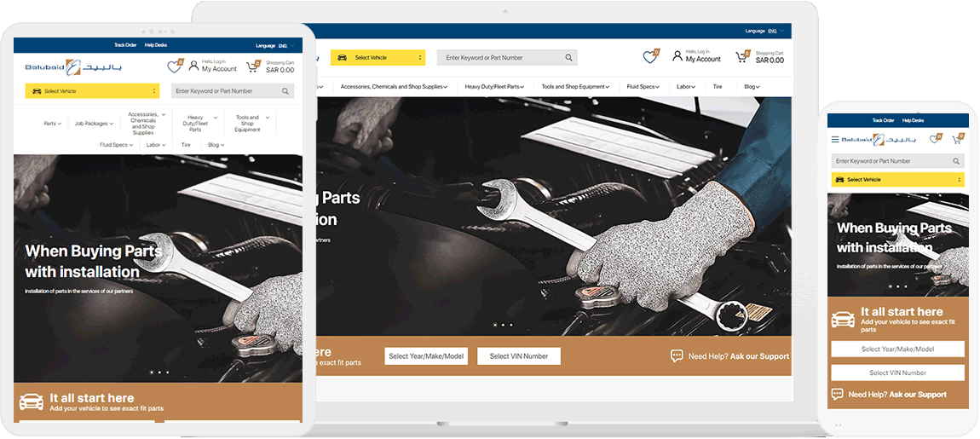Click Select VIN Number on the laptop
This screenshot has height=439, width=980.
(519, 356)
